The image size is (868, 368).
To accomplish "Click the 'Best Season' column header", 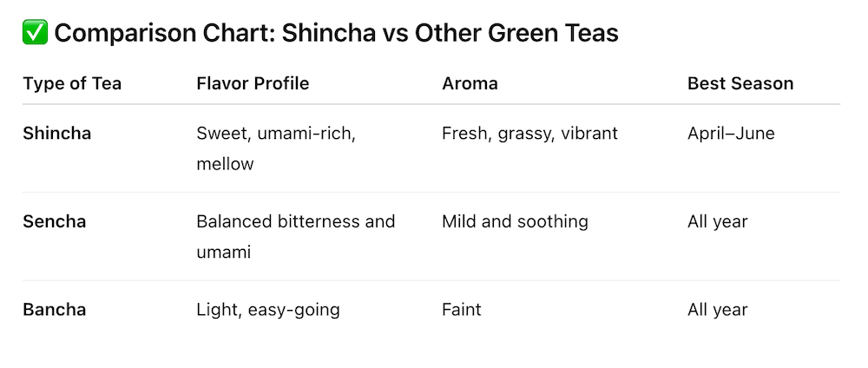I will pos(740,83).
